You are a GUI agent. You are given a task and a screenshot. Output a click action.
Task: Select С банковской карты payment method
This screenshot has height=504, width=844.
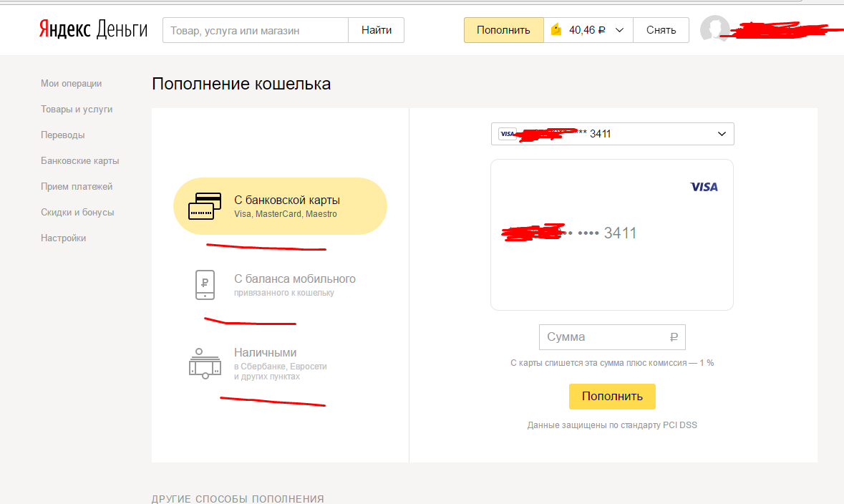[280, 206]
